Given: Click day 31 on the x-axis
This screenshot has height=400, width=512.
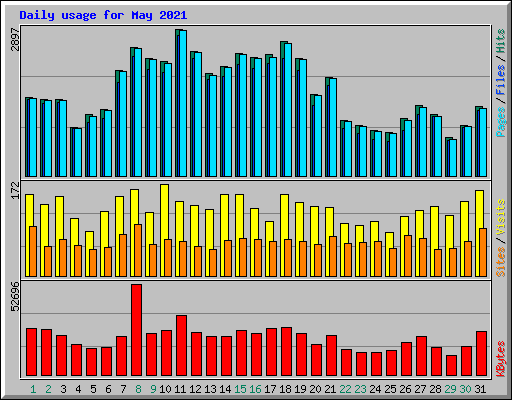Looking at the screenshot, I should coord(480,389).
